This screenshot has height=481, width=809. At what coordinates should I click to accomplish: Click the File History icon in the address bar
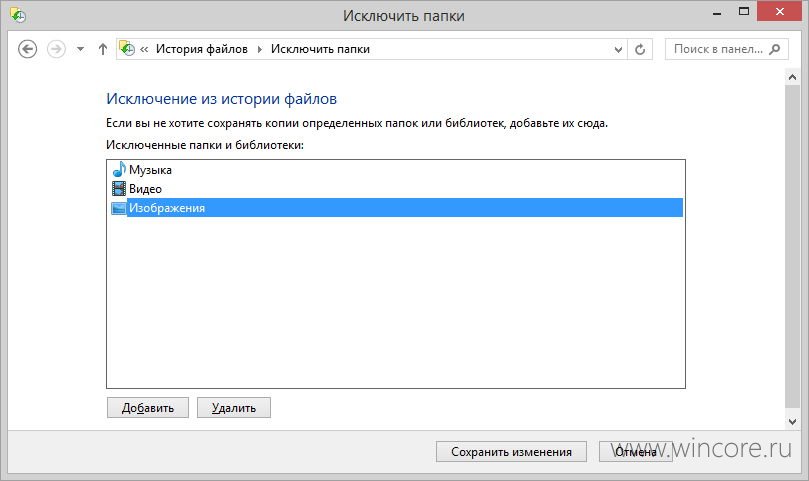coord(127,49)
